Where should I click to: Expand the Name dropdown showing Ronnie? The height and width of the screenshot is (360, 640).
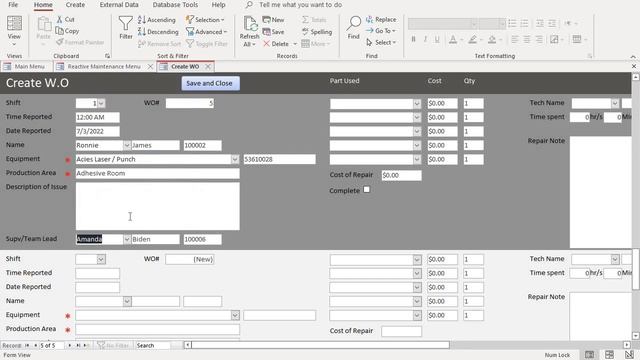(127, 145)
